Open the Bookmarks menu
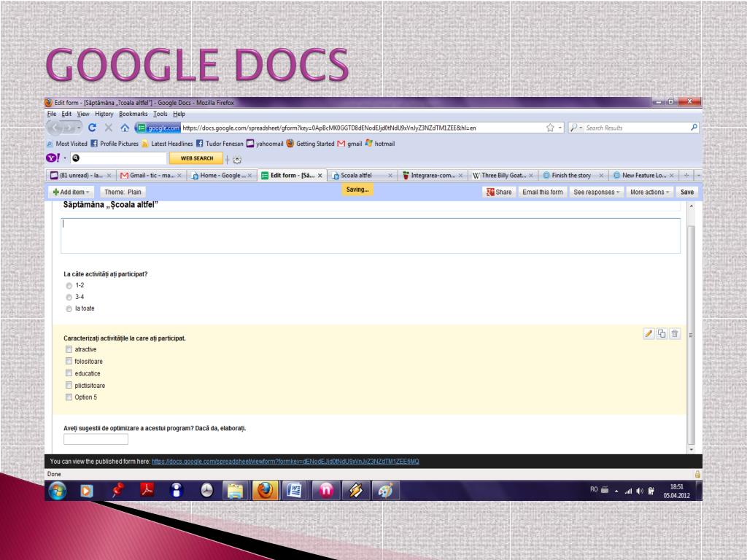Image resolution: width=747 pixels, height=560 pixels. [x=133, y=114]
